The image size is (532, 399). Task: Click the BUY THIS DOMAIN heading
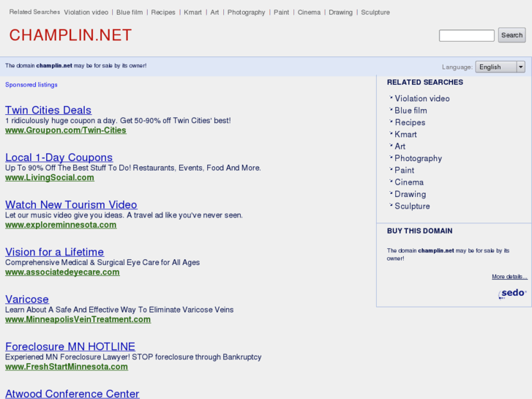click(420, 231)
